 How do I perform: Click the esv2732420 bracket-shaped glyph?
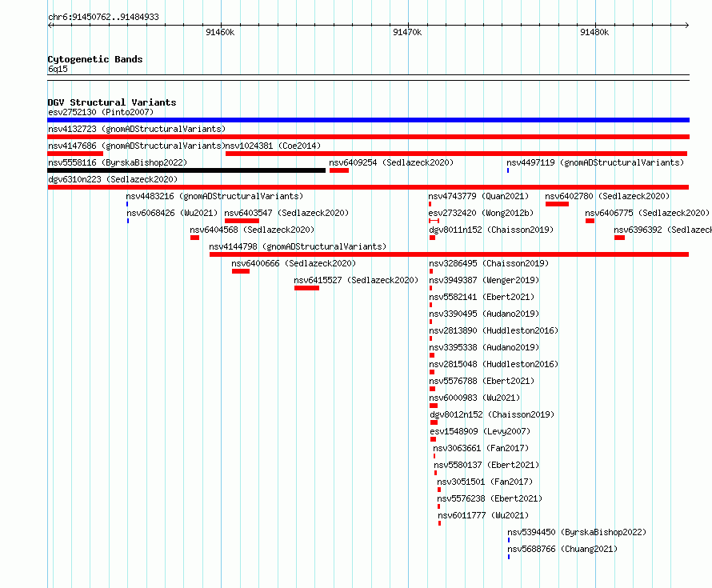[434, 221]
